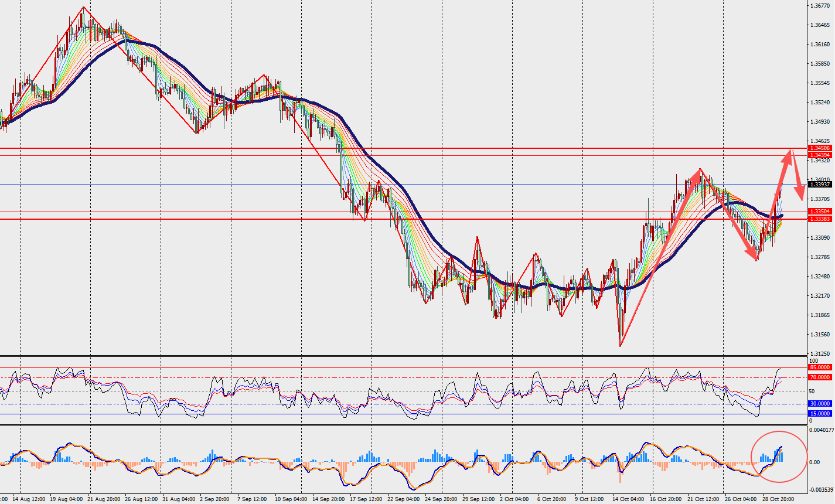
Task: Select the time label 14 Oct 04:00
Action: pyautogui.click(x=629, y=499)
